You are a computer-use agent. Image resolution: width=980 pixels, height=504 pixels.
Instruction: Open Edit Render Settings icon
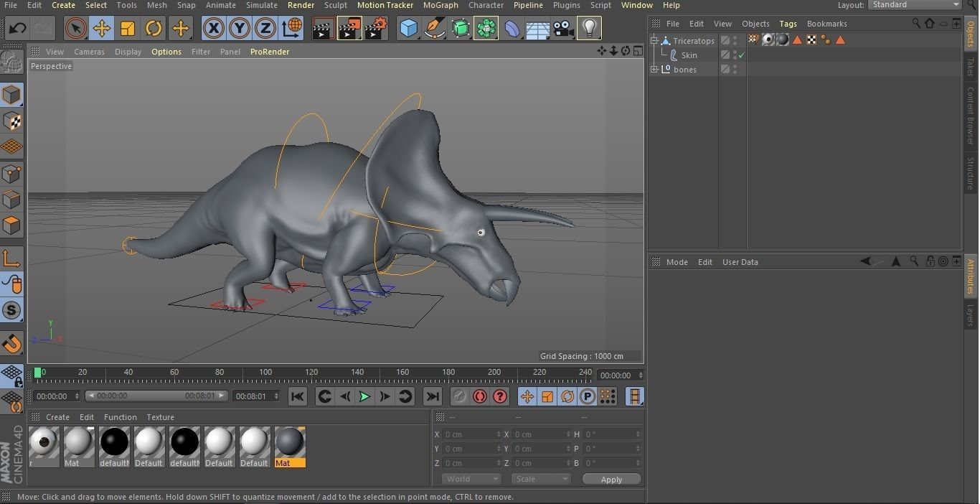[376, 29]
